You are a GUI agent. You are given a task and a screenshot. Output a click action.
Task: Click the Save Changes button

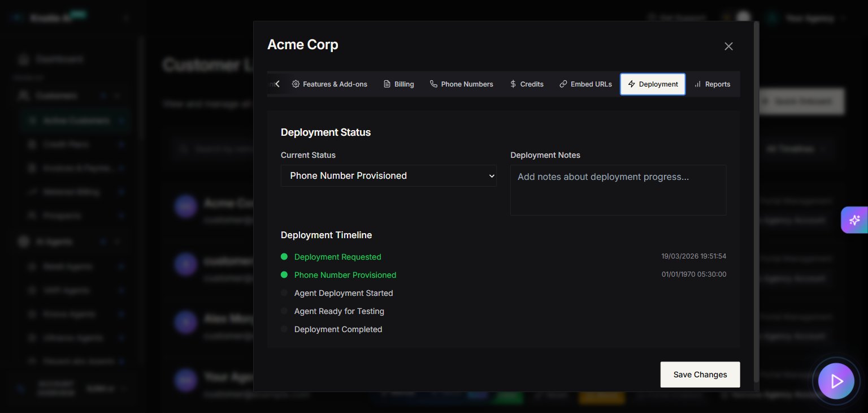click(700, 375)
